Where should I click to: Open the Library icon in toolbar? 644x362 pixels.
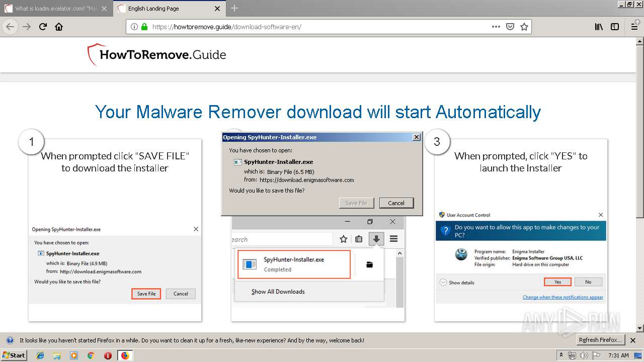point(599,27)
